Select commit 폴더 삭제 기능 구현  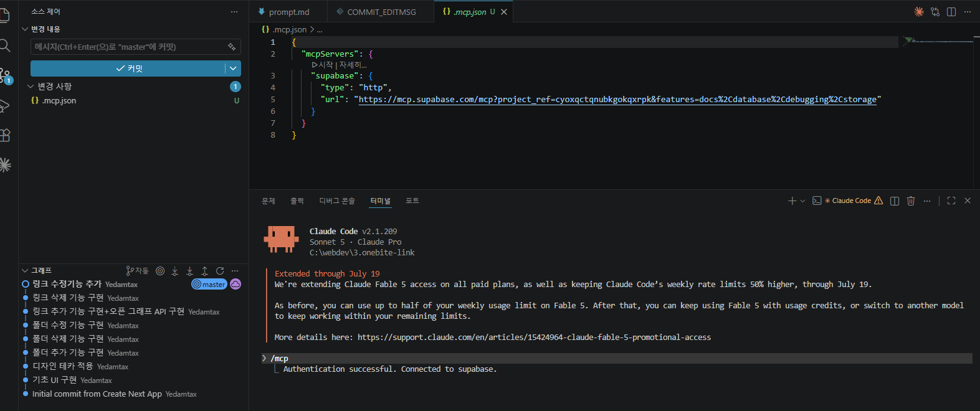pyautogui.click(x=68, y=339)
